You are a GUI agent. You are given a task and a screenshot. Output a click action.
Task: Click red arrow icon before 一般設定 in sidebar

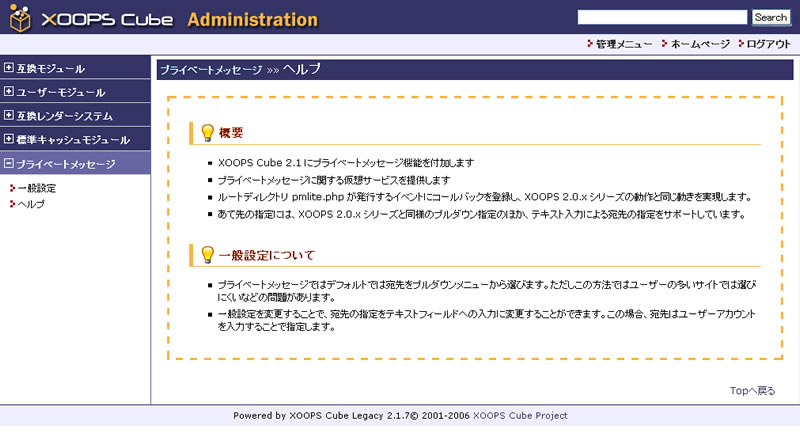point(12,188)
